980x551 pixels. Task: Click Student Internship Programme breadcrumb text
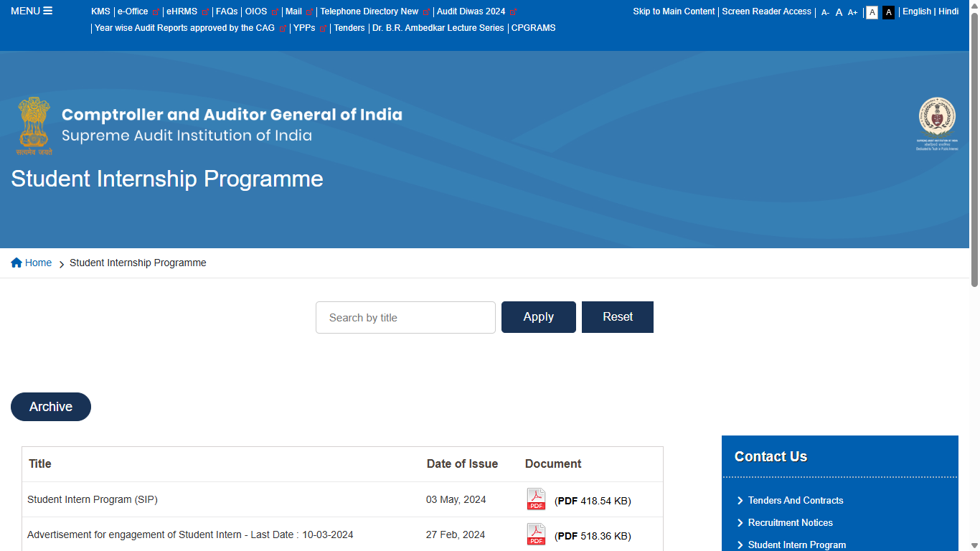tap(138, 263)
